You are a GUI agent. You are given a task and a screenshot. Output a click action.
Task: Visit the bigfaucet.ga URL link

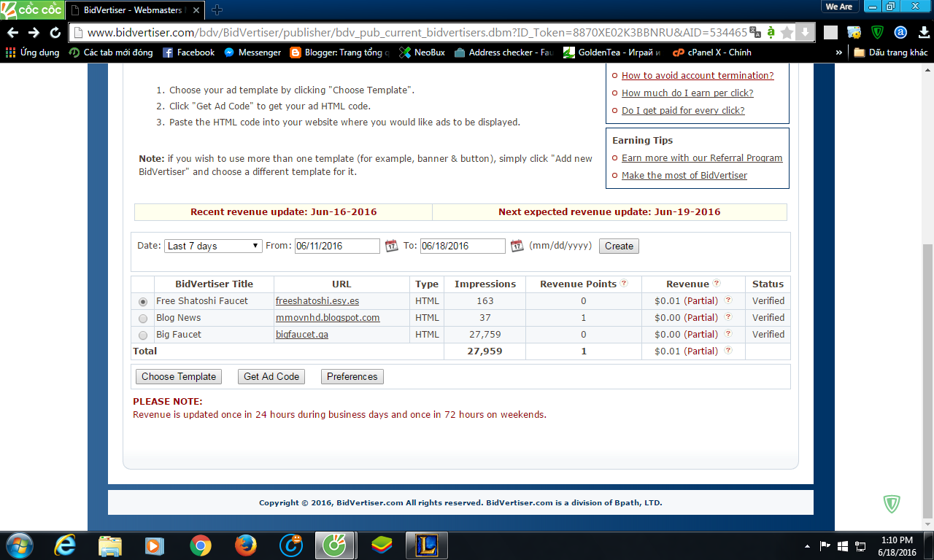[x=302, y=334]
